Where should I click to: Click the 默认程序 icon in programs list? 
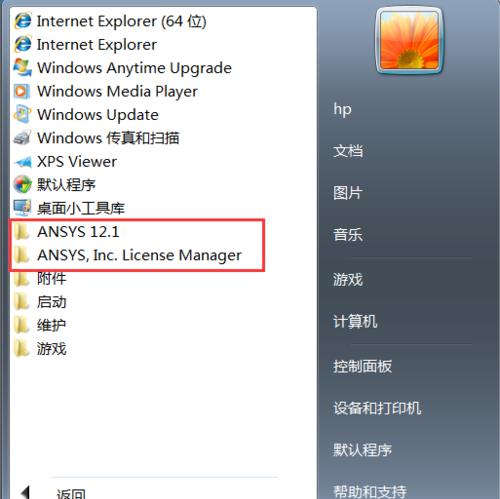pyautogui.click(x=22, y=184)
